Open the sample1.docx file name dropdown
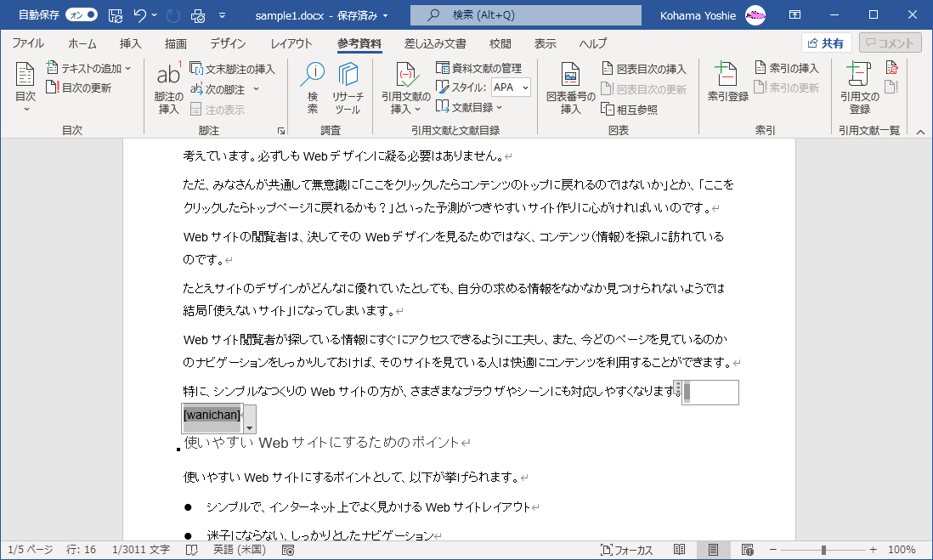The height and width of the screenshot is (560, 933). [x=386, y=16]
